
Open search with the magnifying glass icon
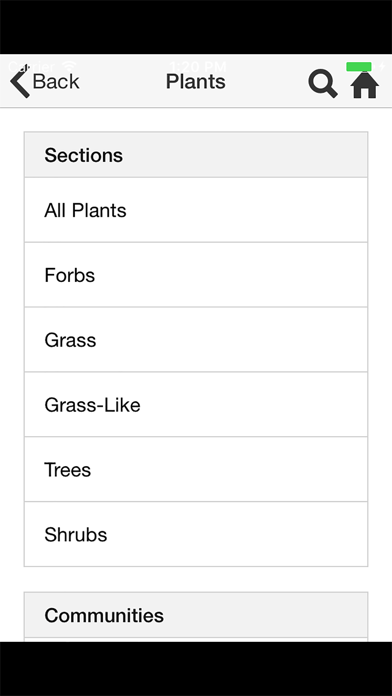click(323, 83)
